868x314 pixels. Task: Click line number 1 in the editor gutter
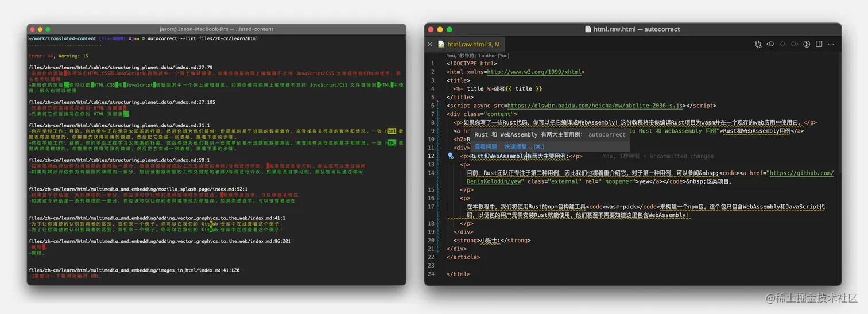(x=432, y=64)
